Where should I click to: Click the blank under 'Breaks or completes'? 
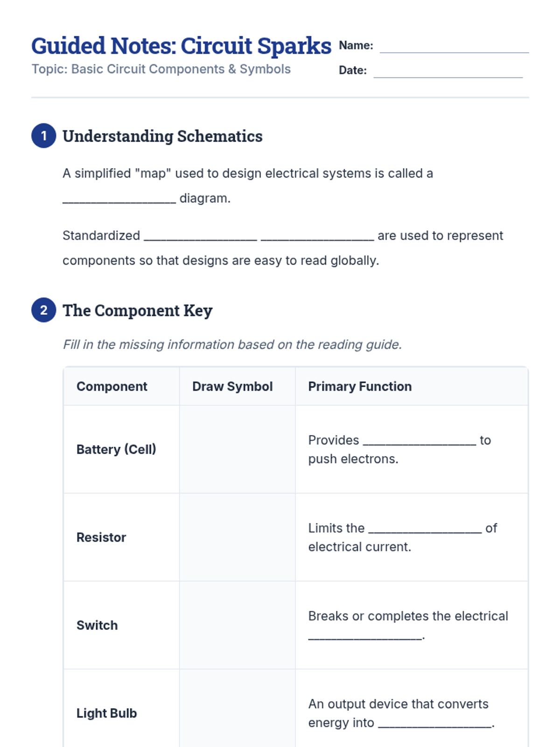pos(365,635)
